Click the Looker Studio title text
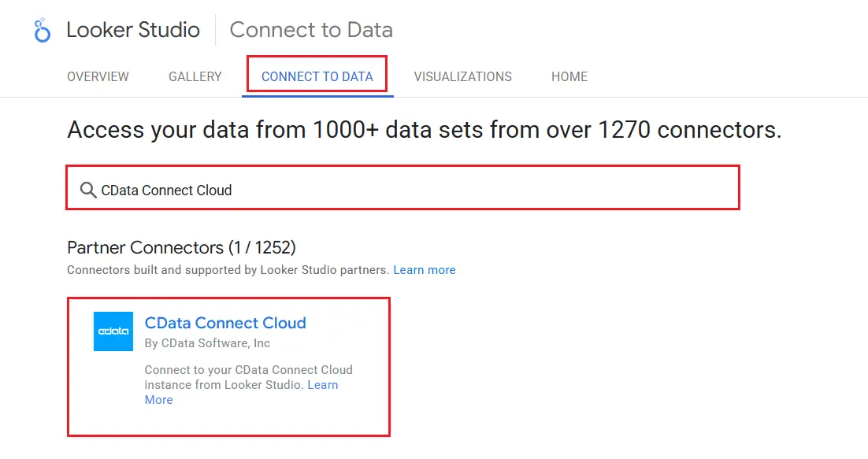Viewport: 868px width, 459px height. click(x=133, y=30)
